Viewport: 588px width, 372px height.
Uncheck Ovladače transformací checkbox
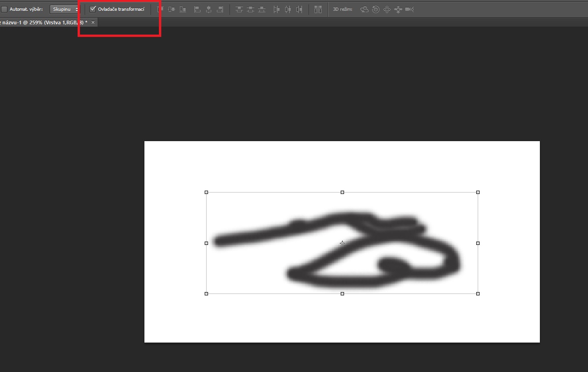click(93, 9)
